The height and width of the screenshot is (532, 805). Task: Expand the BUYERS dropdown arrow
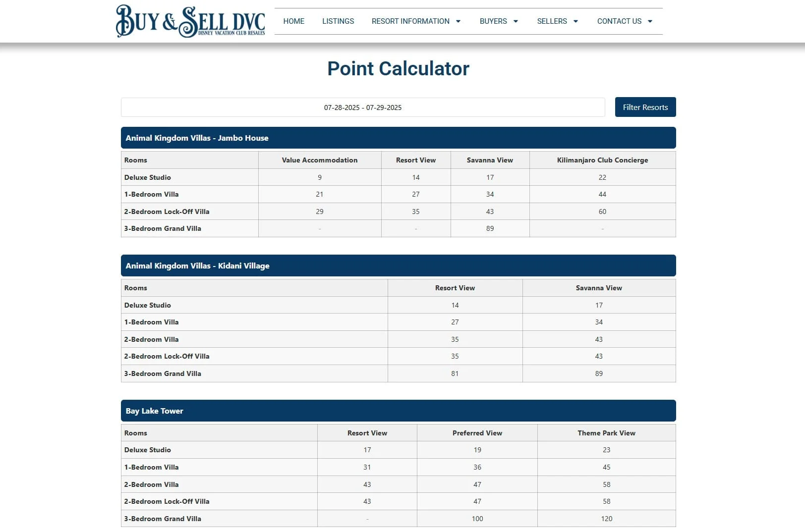(516, 21)
